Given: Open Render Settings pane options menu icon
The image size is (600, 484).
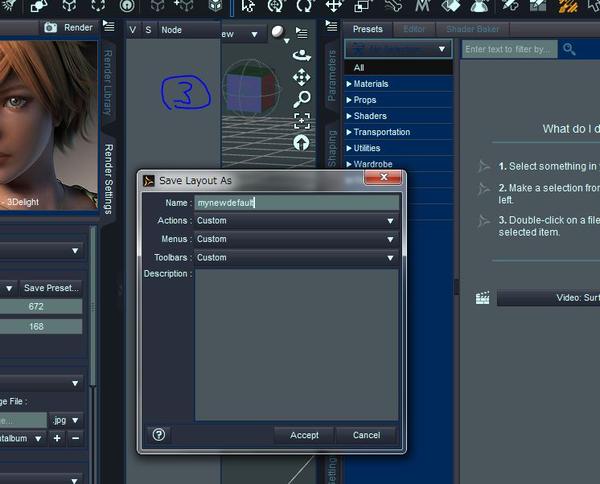Looking at the screenshot, I should click(109, 26).
